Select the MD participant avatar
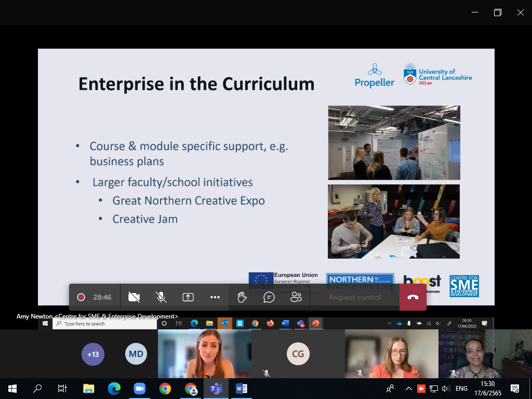 tap(136, 354)
